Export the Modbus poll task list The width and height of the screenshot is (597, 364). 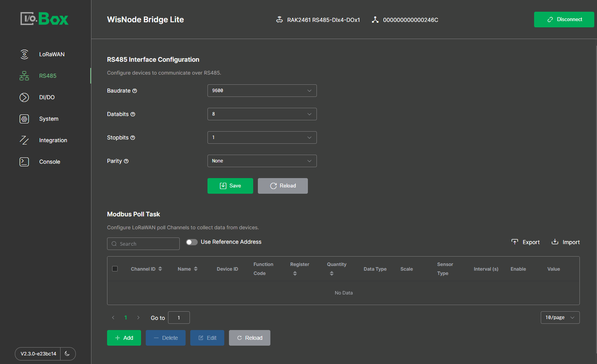pos(526,242)
